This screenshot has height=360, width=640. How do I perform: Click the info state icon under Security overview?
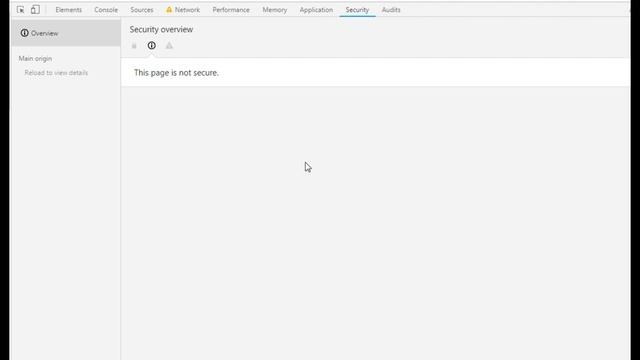[151, 45]
